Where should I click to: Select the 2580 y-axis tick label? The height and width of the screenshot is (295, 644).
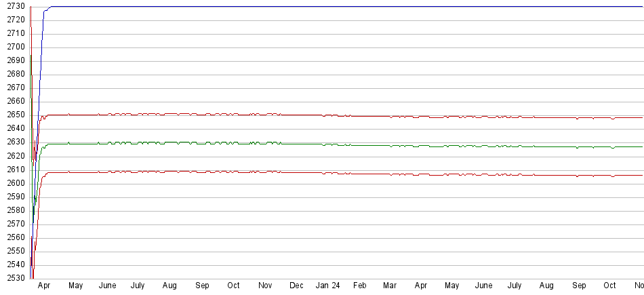click(14, 210)
